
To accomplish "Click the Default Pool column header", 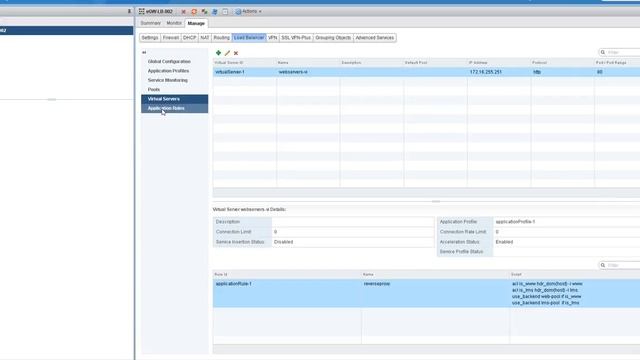I will [x=435, y=62].
